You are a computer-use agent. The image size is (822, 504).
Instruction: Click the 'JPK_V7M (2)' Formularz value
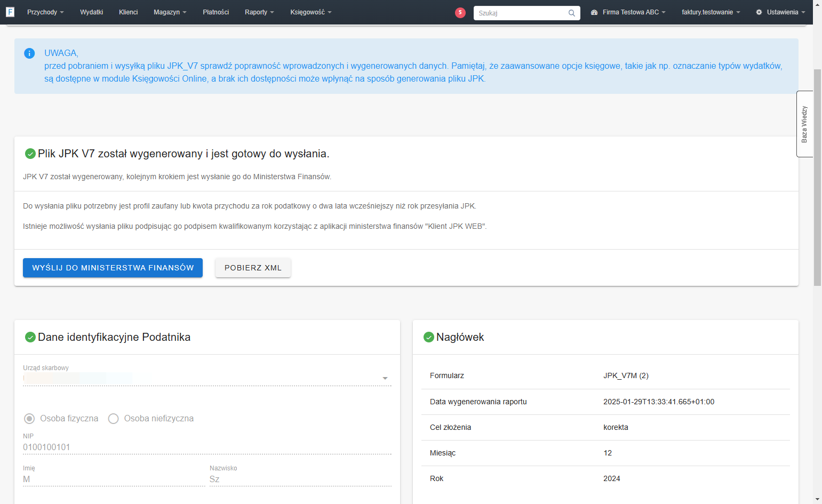[x=626, y=376]
